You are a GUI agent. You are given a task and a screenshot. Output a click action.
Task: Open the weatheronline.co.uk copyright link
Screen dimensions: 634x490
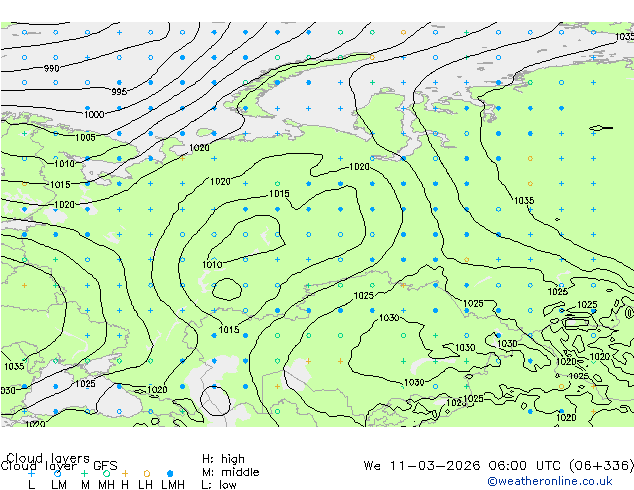coord(550,481)
